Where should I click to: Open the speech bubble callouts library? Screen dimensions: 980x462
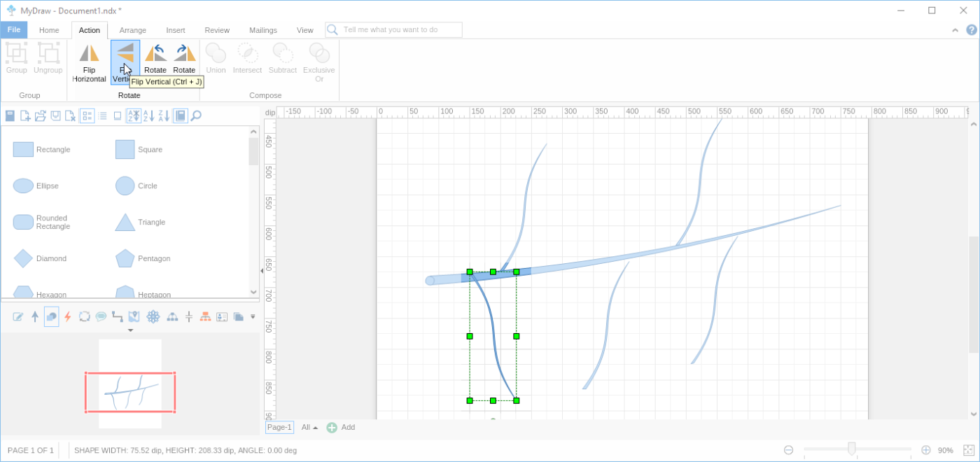[x=101, y=317]
